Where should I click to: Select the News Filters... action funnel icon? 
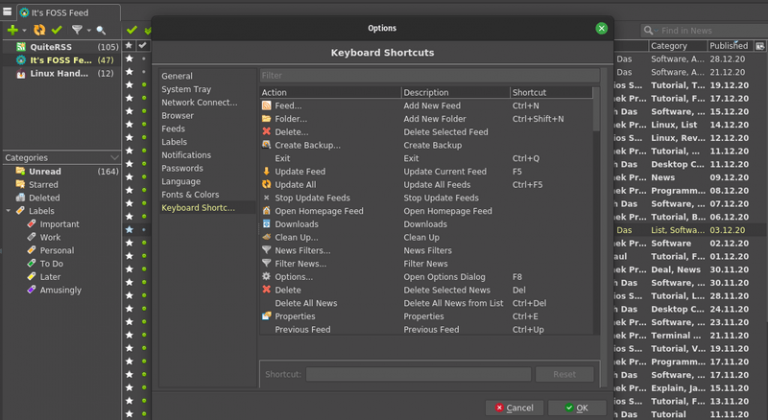pos(266,250)
